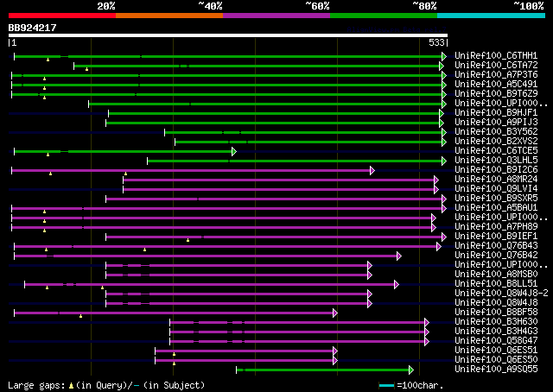
Task: Open subject UniRef100_A7P3T6
Action: pyautogui.click(x=496, y=75)
